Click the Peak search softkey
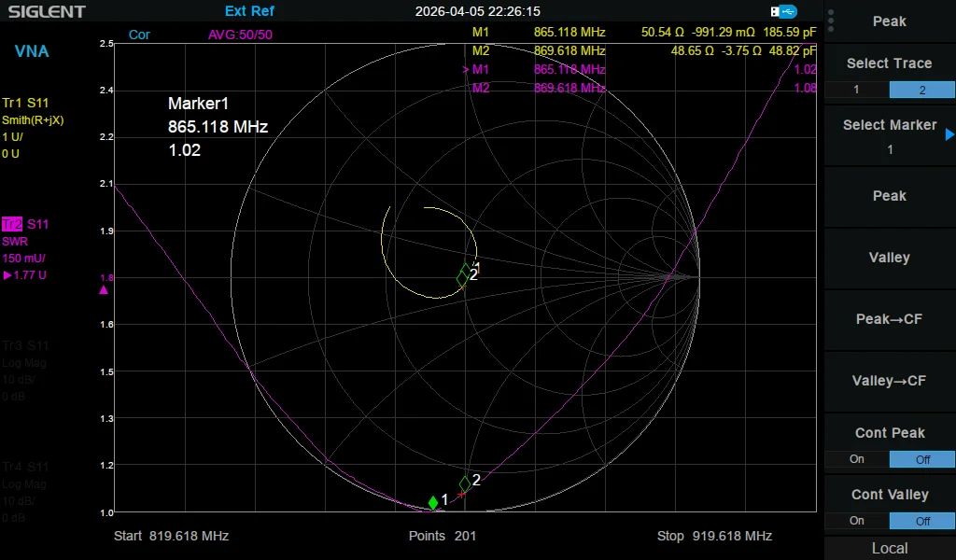The height and width of the screenshot is (560, 956). [890, 196]
